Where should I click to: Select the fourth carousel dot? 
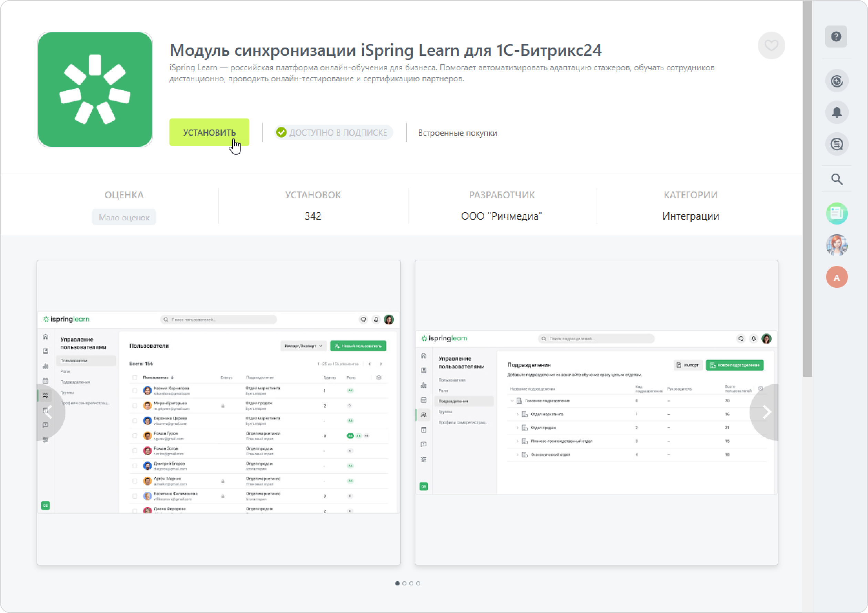(x=418, y=583)
